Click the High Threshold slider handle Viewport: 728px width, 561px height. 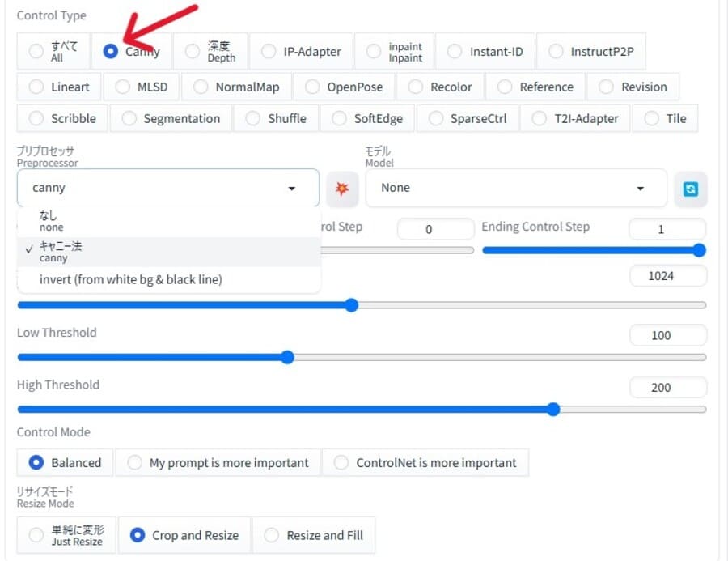click(x=553, y=409)
